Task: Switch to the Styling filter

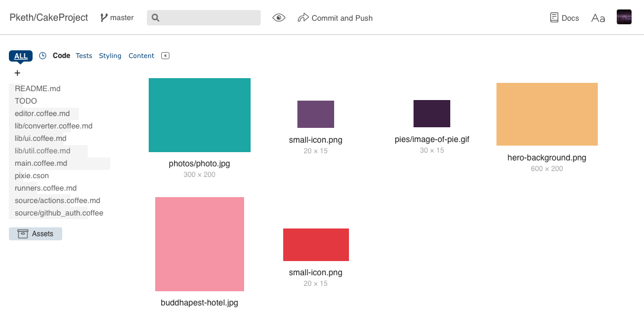Action: pyautogui.click(x=110, y=56)
